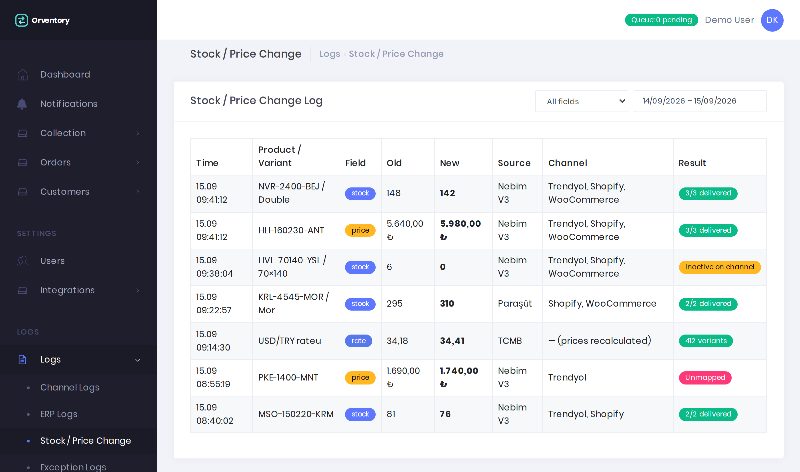800x472 pixels.
Task: Expand the Collection menu chevron
Action: click(138, 133)
